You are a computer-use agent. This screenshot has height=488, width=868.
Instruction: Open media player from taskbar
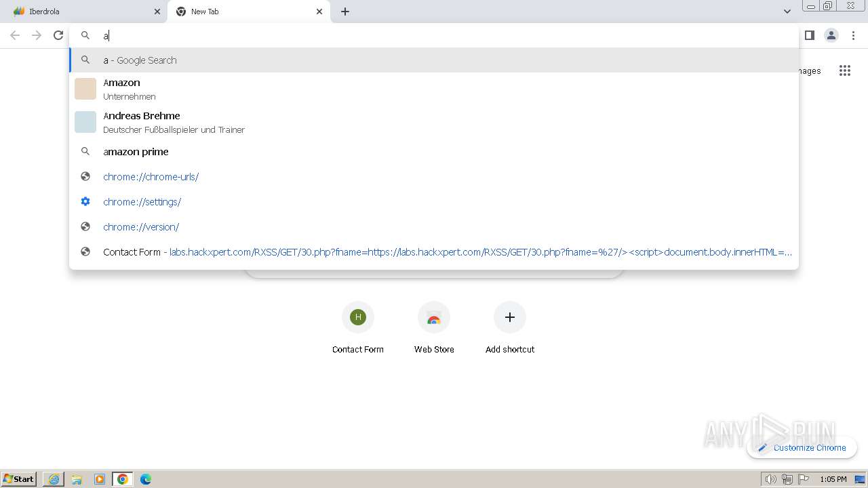coord(100,479)
